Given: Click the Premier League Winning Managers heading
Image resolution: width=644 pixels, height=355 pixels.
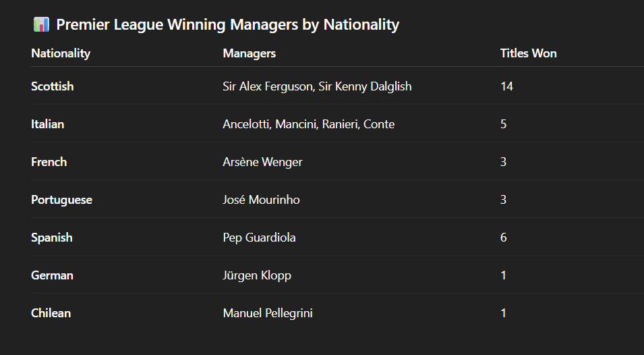Looking at the screenshot, I should pyautogui.click(x=227, y=25).
